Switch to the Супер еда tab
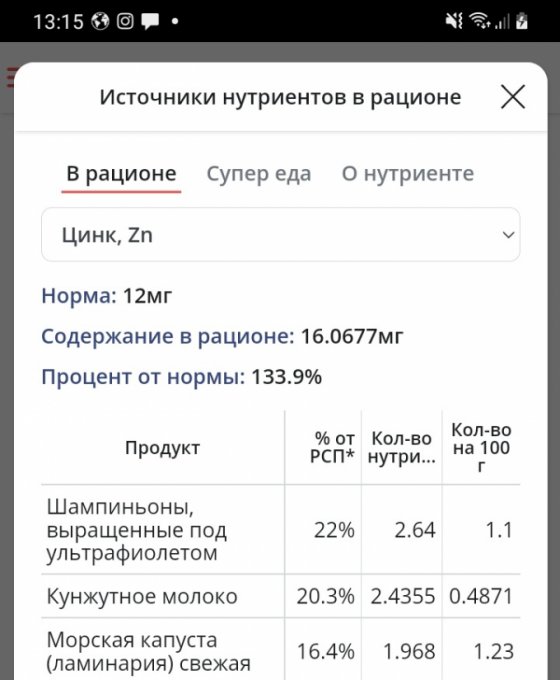 259,173
